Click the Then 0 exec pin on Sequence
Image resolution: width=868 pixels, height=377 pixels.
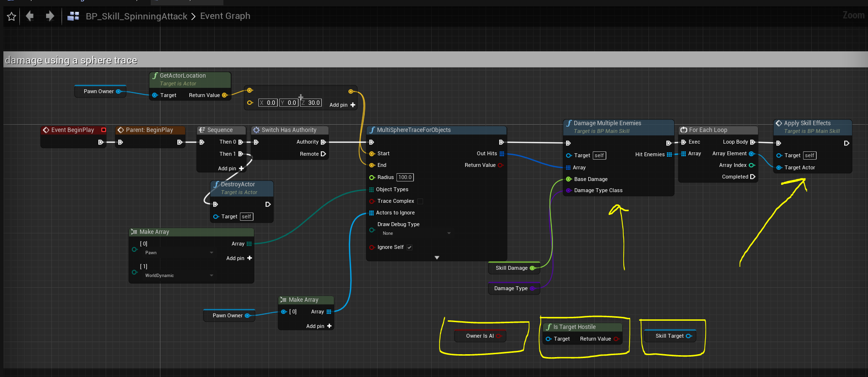pyautogui.click(x=240, y=142)
